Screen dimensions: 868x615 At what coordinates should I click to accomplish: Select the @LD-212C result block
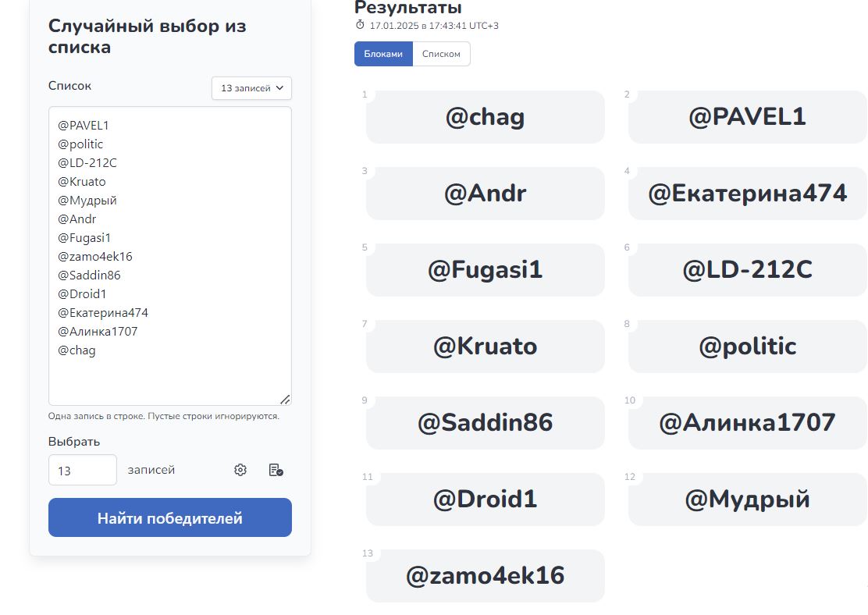pos(747,270)
